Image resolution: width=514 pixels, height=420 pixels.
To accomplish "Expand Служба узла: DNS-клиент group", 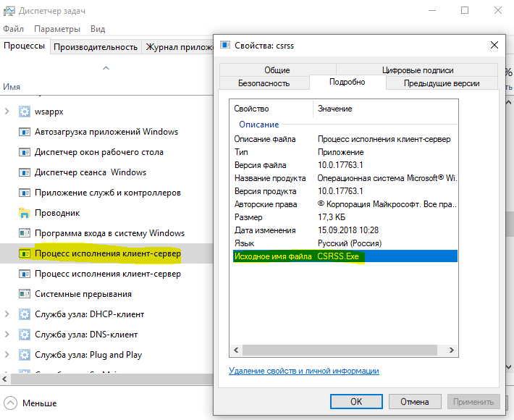I will click(x=7, y=335).
